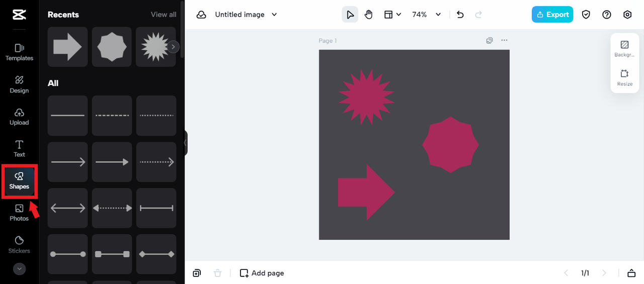Insert the open-head arrow line
Screen dimensions: 644x284
click(x=67, y=162)
